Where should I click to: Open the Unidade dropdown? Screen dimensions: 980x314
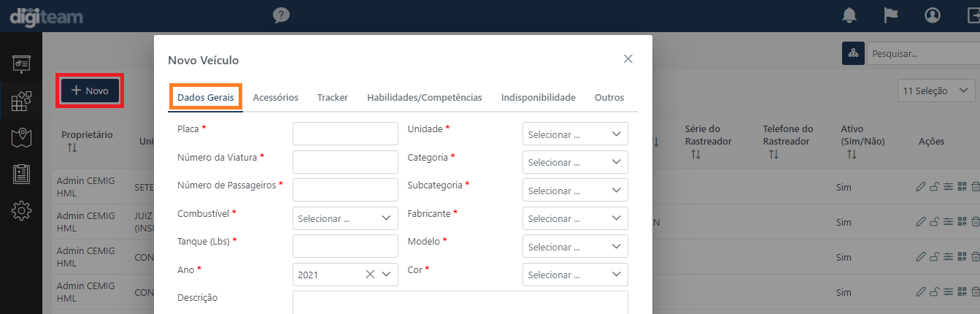point(575,134)
